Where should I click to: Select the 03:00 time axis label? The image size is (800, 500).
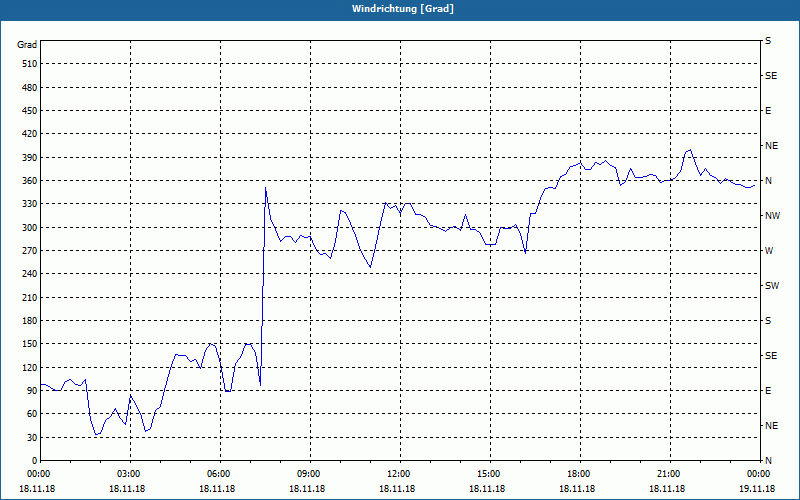tap(128, 474)
